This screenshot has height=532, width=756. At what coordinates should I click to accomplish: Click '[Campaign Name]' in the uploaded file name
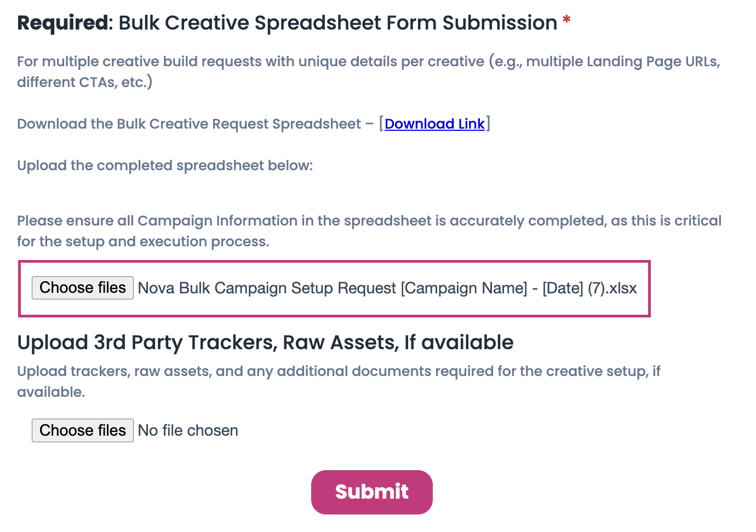(x=463, y=288)
